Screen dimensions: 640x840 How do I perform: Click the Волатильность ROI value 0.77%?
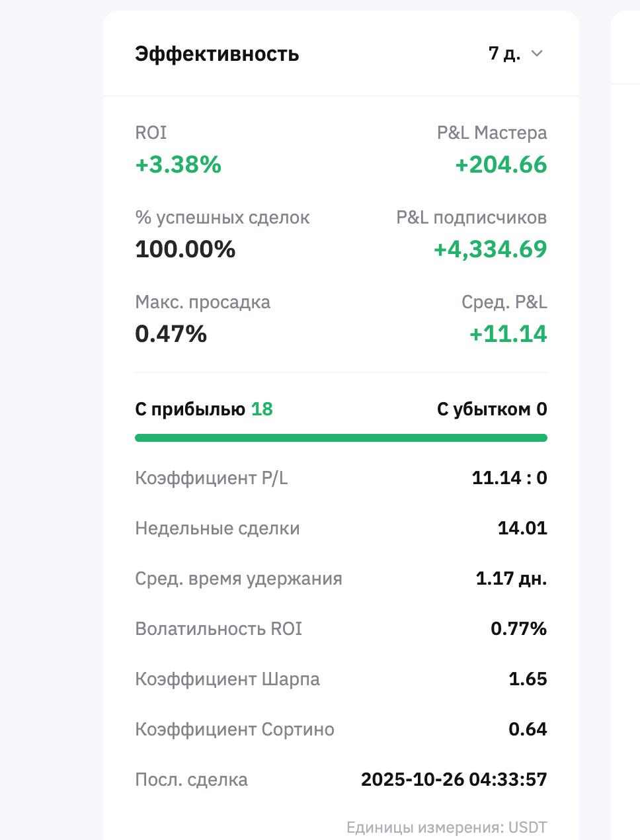[x=519, y=628]
